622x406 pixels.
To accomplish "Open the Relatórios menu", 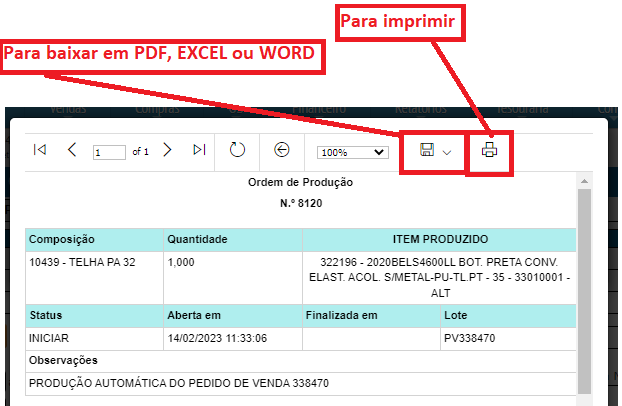I will pyautogui.click(x=415, y=109).
